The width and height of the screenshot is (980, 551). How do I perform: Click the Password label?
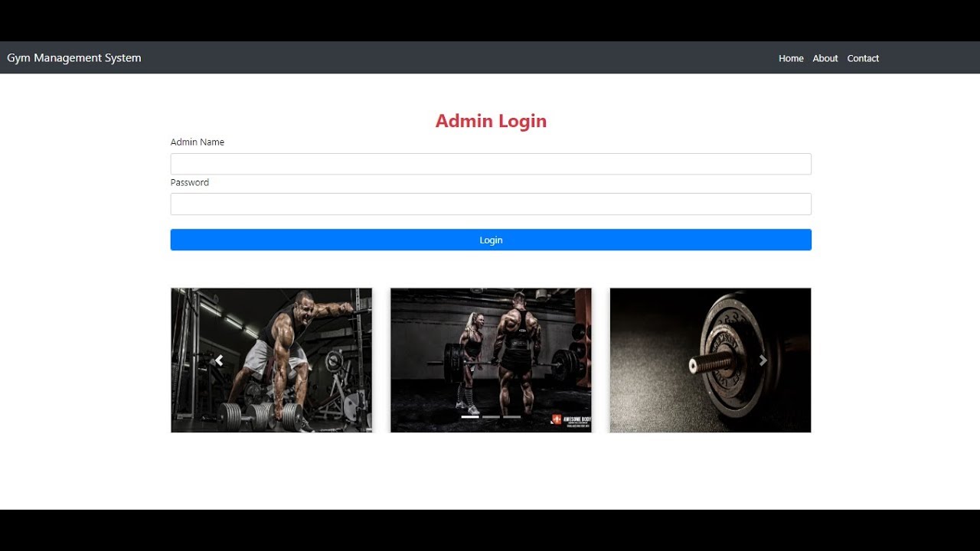(x=190, y=183)
